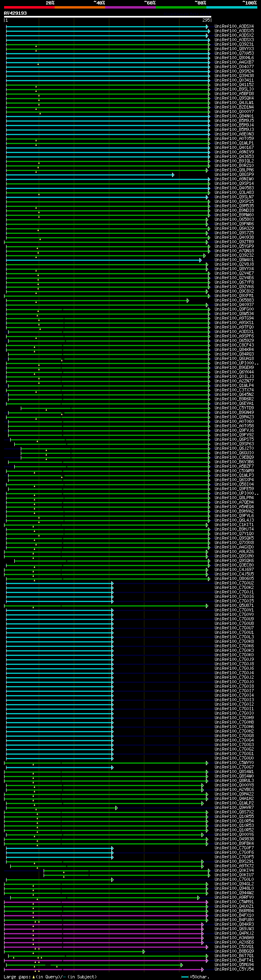Select the UniRef100_Q8LPM6 label
The height and width of the screenshot is (980, 261).
(234, 170)
